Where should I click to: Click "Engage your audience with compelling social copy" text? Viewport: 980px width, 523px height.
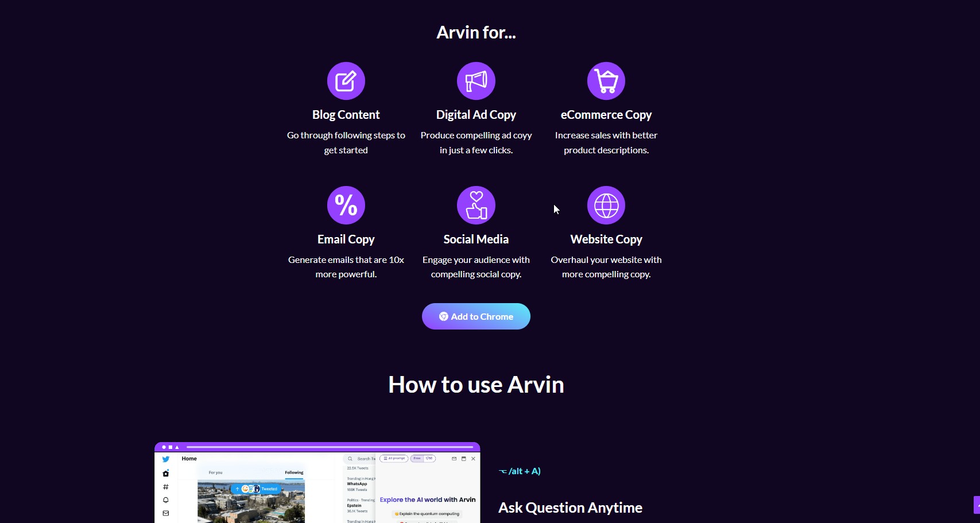click(x=476, y=267)
